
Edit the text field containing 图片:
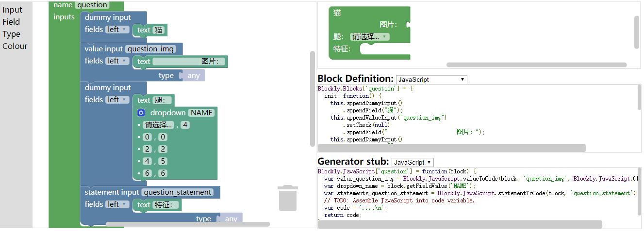tap(189, 62)
